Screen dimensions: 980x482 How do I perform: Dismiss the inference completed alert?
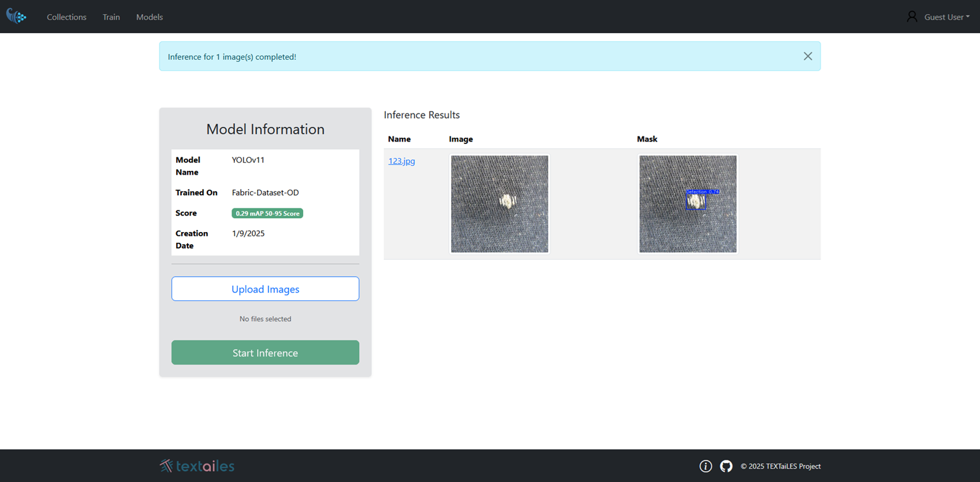click(808, 56)
